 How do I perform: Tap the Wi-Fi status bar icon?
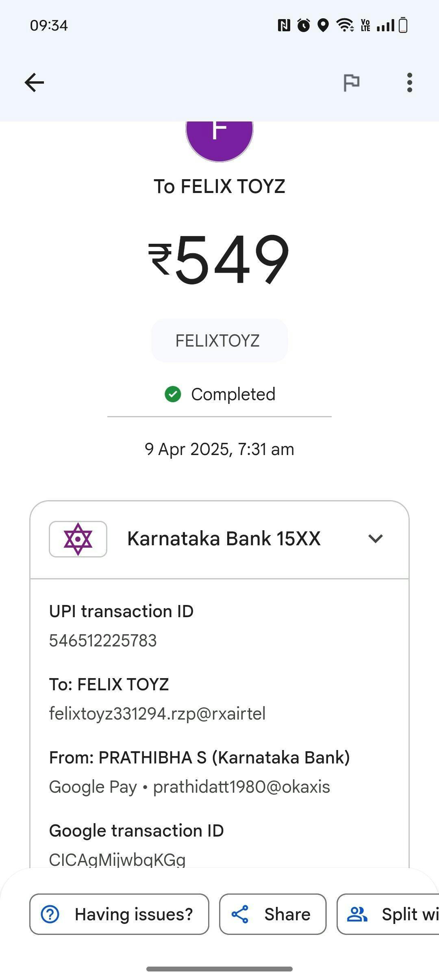[x=345, y=25]
